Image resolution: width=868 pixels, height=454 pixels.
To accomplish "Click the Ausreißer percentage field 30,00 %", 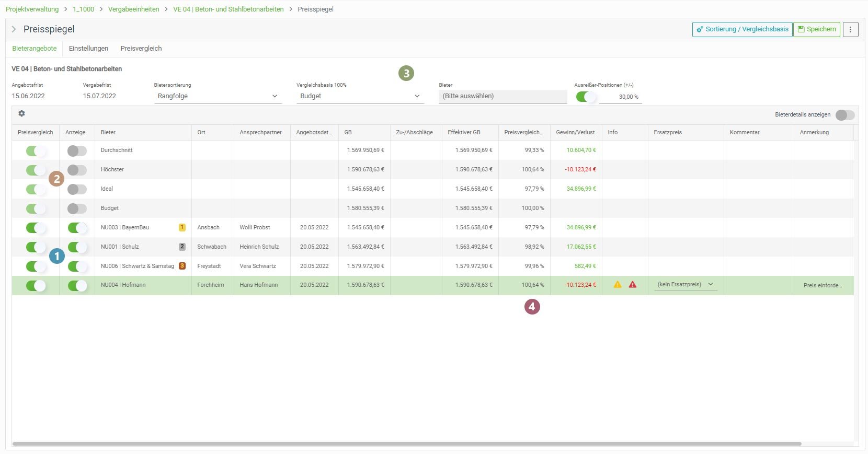I will pyautogui.click(x=621, y=97).
